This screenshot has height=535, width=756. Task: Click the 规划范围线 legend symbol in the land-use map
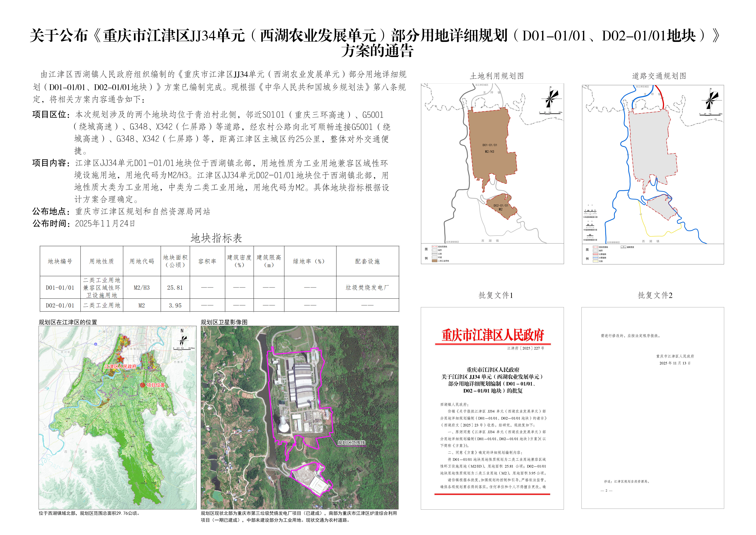tap(435, 247)
